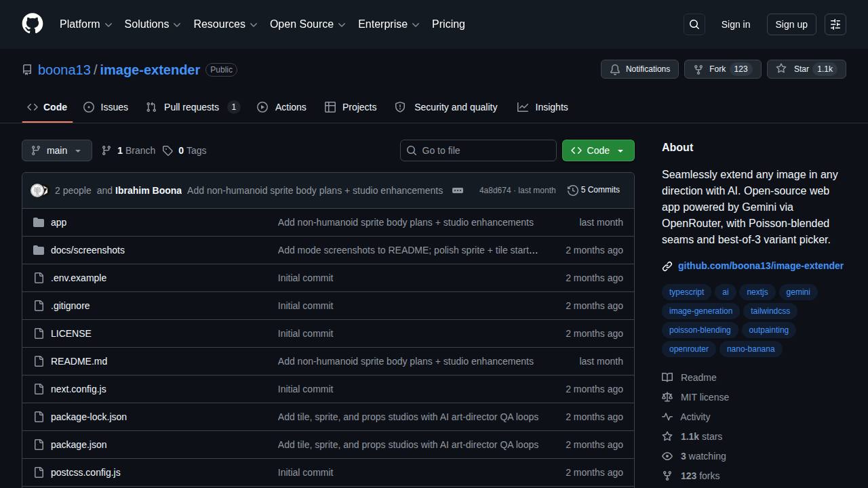The image size is (868, 488).
Task: Click the postcss.config.js file icon
Action: click(x=39, y=472)
